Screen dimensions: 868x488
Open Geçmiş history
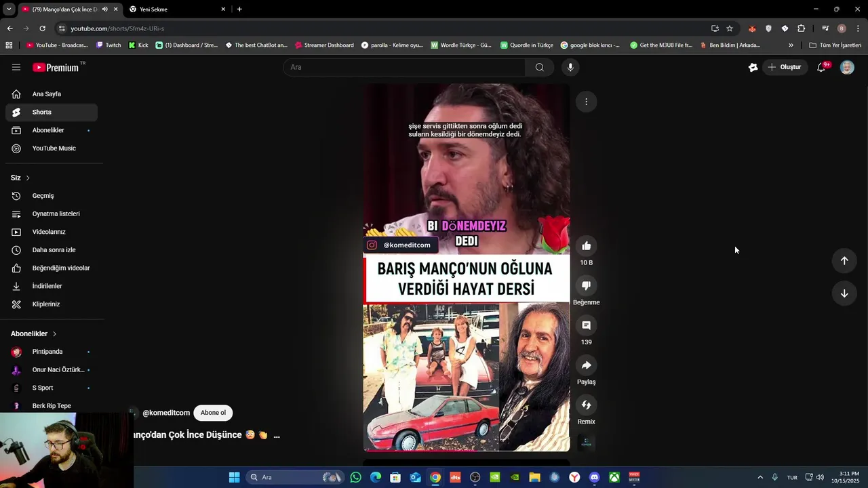[x=52, y=196]
